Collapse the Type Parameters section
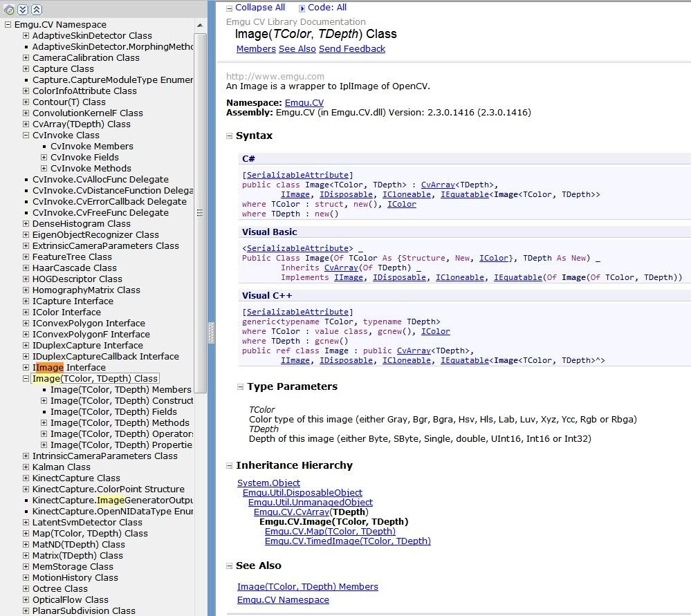 tap(240, 387)
